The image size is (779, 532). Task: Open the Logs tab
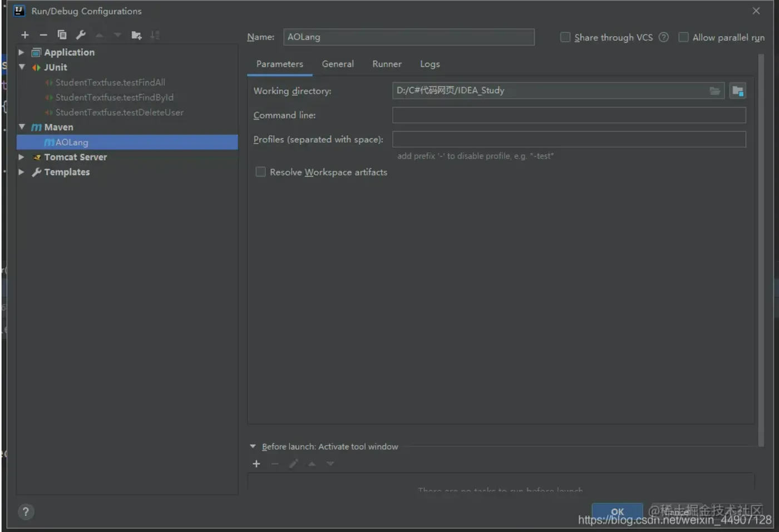tap(430, 64)
